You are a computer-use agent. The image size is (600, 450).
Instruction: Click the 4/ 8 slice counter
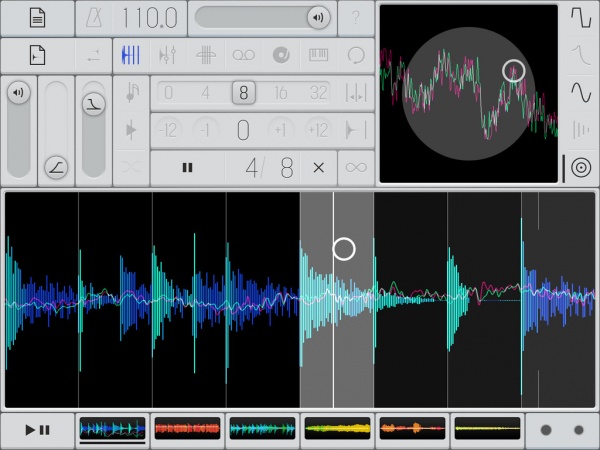269,168
